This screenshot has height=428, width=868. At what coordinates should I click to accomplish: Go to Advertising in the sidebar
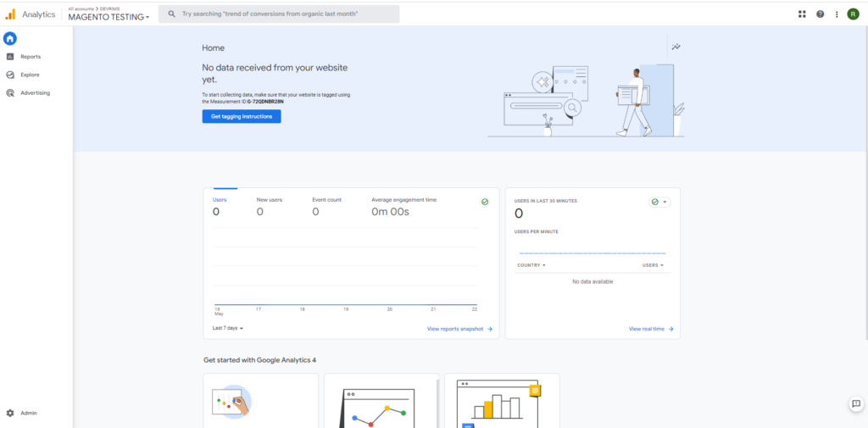36,93
